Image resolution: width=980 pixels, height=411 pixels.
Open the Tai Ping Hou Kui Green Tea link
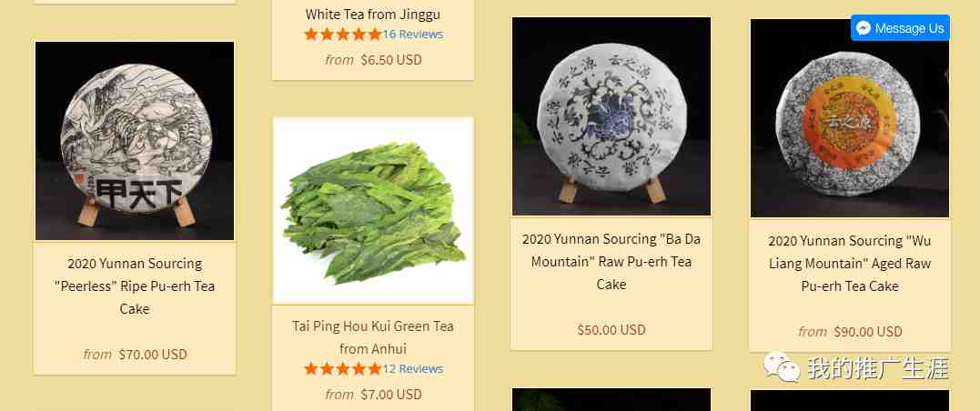click(x=373, y=337)
